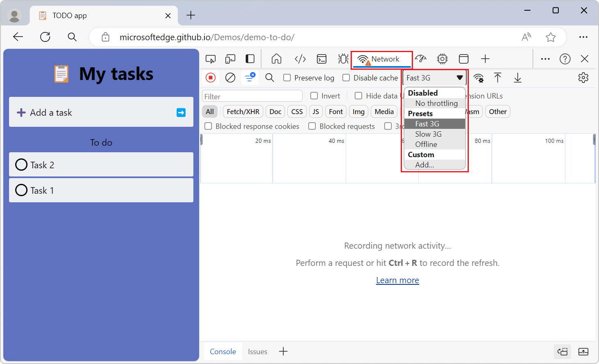Viewport: 599px width, 364px height.
Task: Open the Learn more link
Action: [397, 280]
